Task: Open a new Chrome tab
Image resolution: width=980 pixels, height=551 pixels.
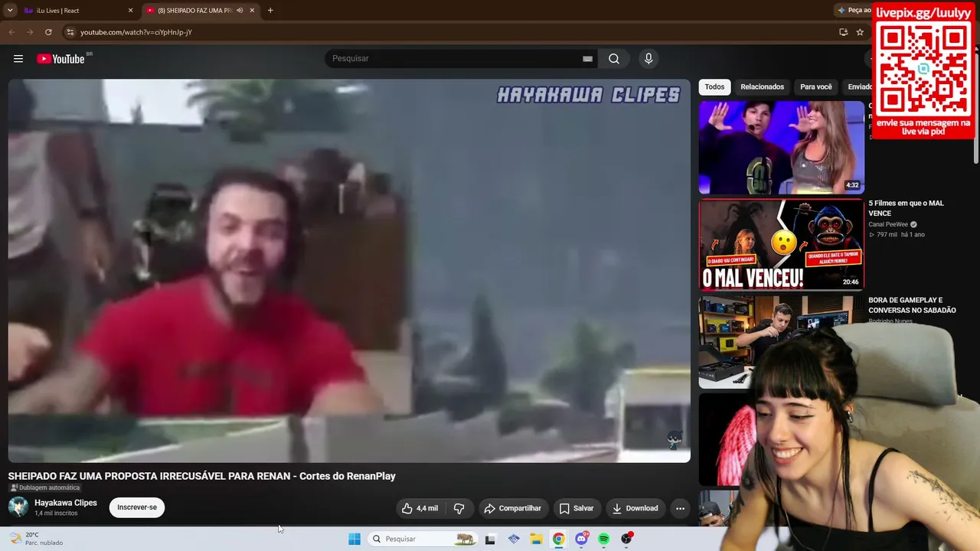Action: pos(270,11)
